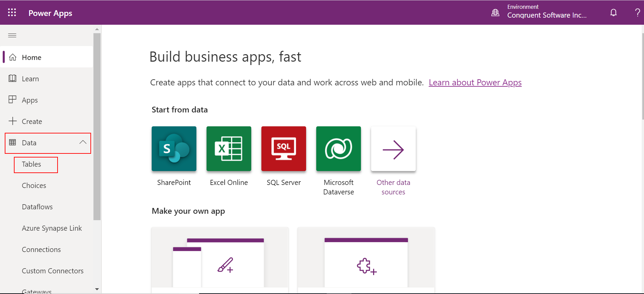Open Tables under Data
644x294 pixels.
tap(31, 164)
